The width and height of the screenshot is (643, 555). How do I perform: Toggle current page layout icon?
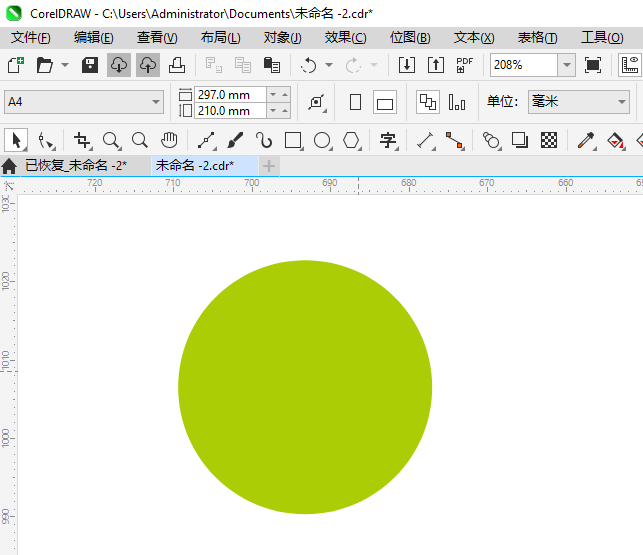457,102
